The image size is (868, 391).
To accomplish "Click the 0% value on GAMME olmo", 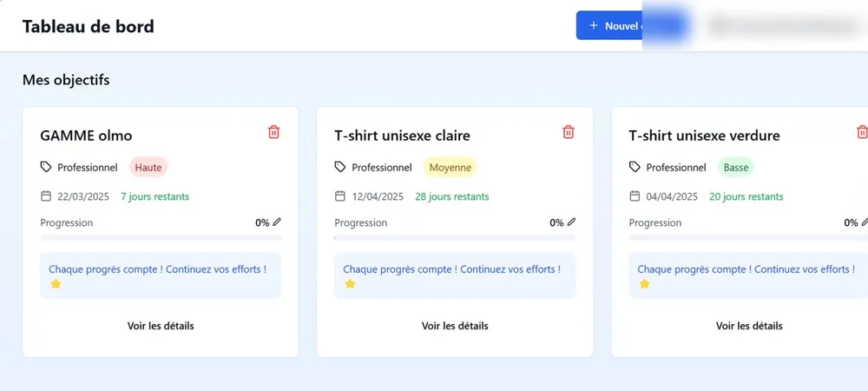I will 262,222.
